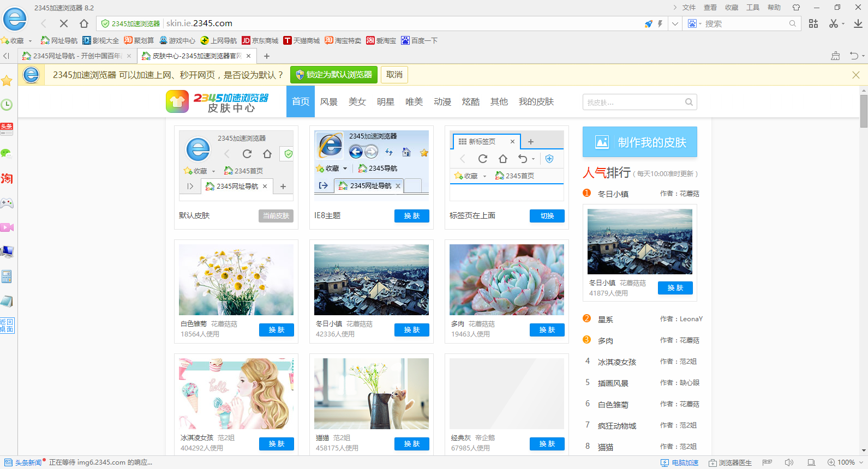The image size is (868, 469).
Task: Click 切换 for tabs on top
Action: coord(547,216)
